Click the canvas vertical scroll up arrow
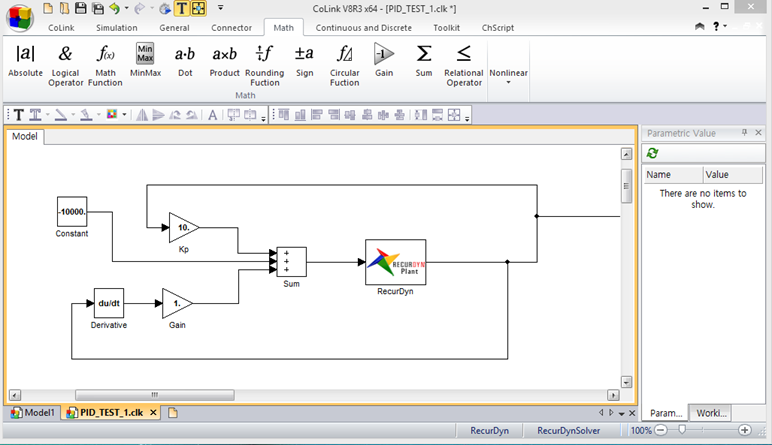Screen dimensions: 772x445 coord(626,154)
